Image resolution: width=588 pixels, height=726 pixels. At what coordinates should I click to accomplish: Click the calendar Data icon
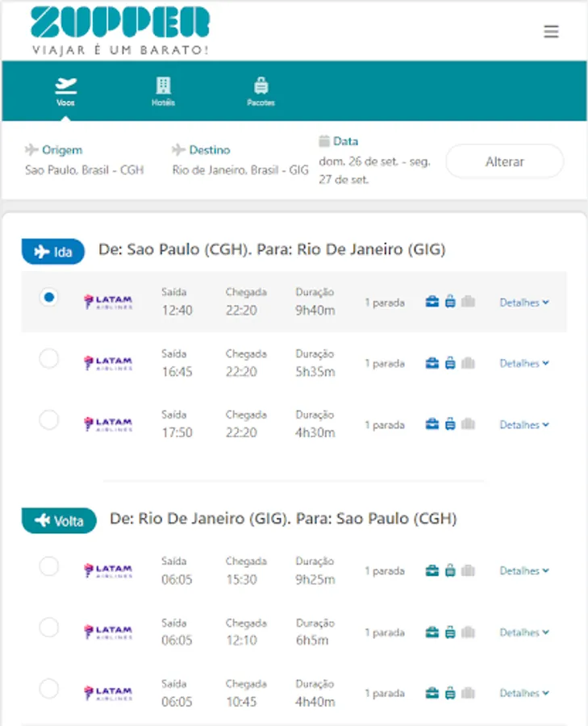point(324,141)
